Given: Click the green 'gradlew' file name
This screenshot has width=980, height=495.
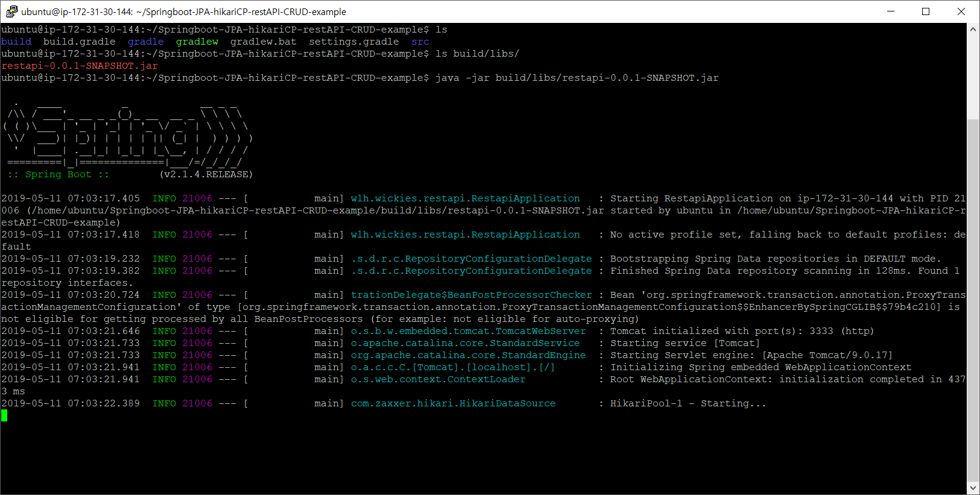Looking at the screenshot, I should [x=197, y=42].
